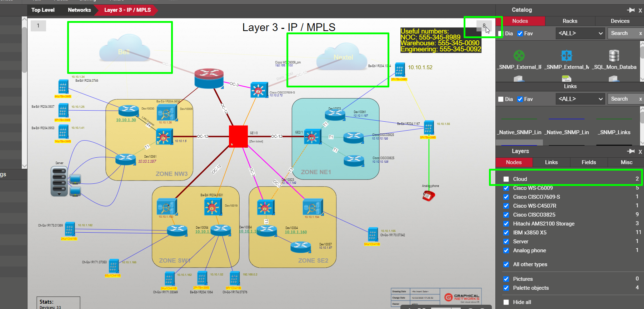Pin the Layers panel
The width and height of the screenshot is (644, 309).
tap(631, 151)
